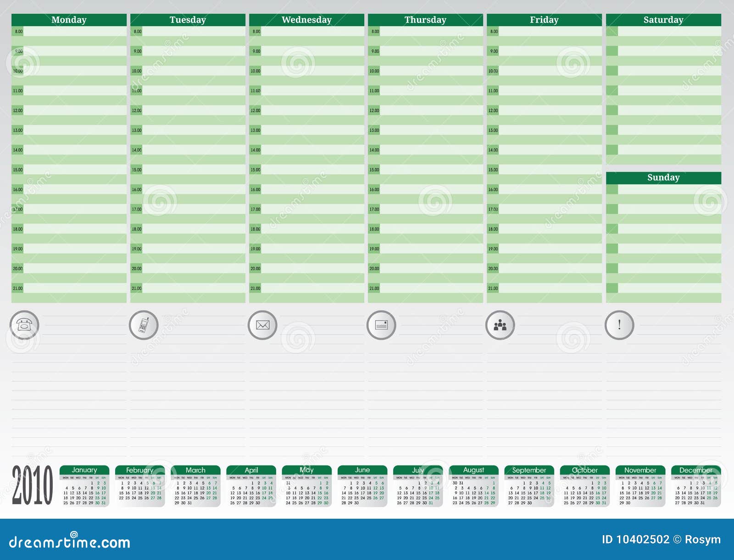Select the Wednesday column header
The image size is (734, 560).
tap(307, 20)
